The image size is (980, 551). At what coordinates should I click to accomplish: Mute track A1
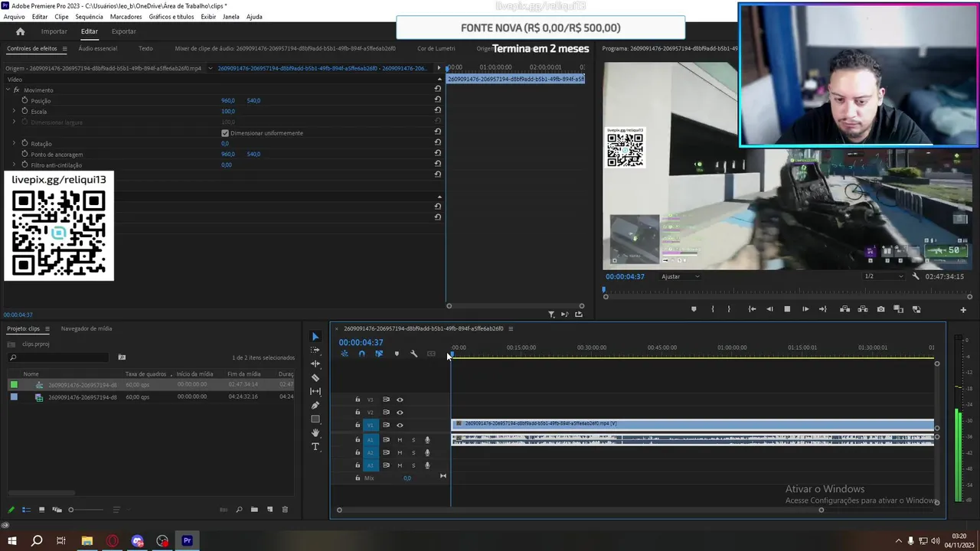pyautogui.click(x=400, y=440)
